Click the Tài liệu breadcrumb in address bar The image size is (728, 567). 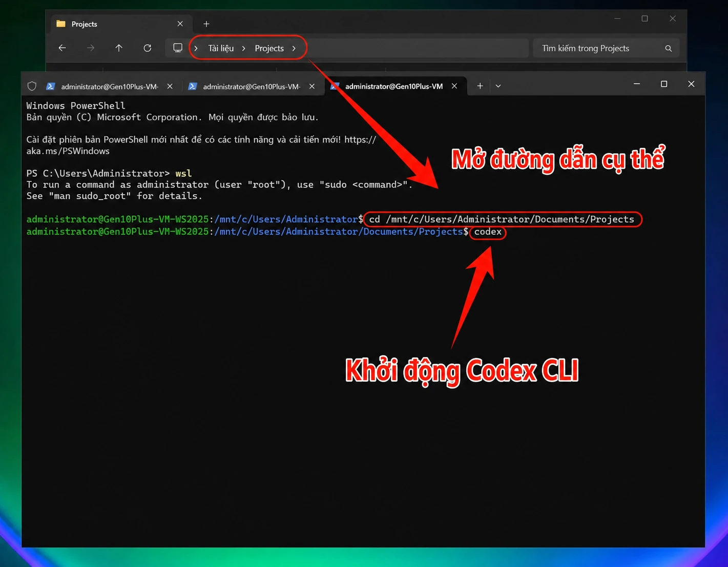(x=221, y=48)
